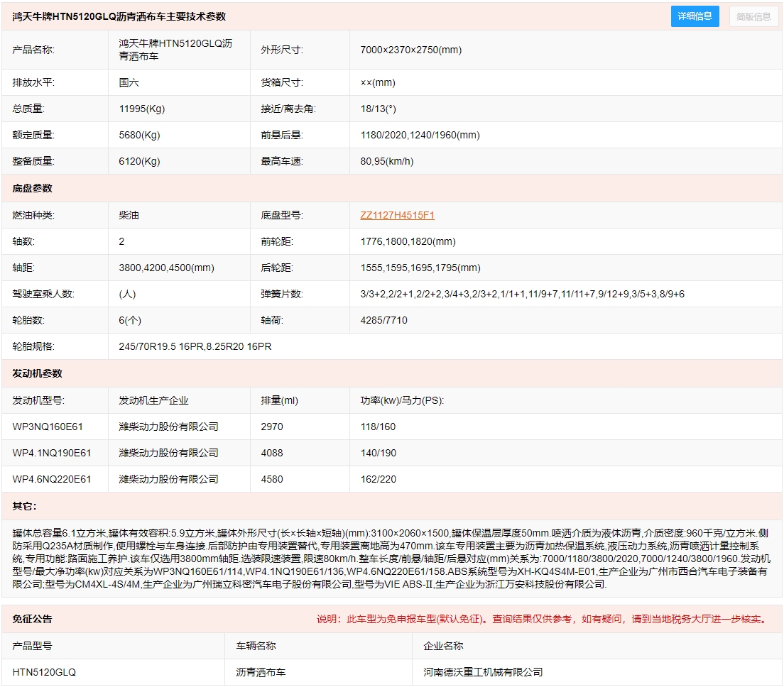Select tire count value 6(个)
This screenshot has width=784, height=687.
130,320
